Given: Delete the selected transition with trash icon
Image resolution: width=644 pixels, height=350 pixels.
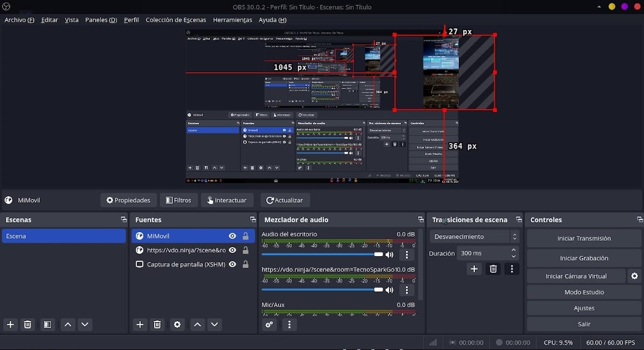Looking at the screenshot, I should [x=493, y=269].
